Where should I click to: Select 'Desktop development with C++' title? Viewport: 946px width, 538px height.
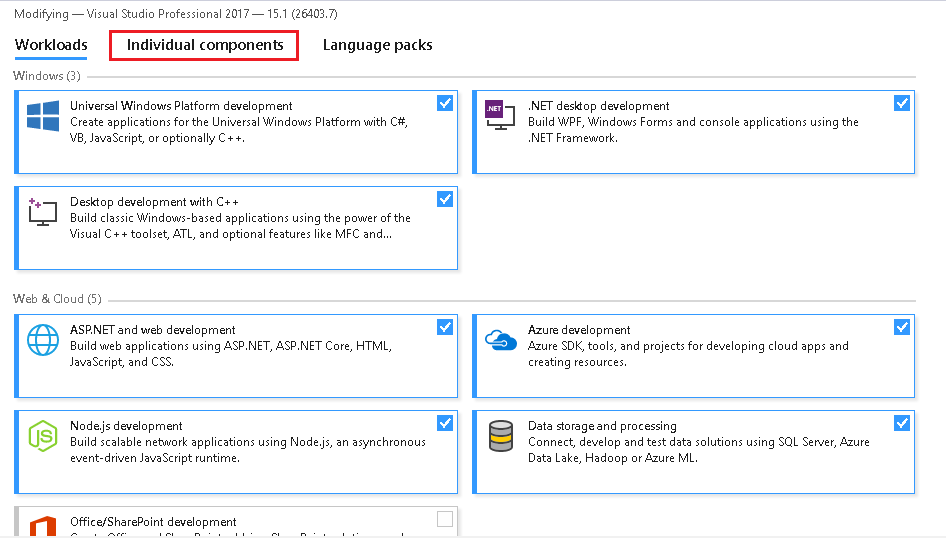coord(154,202)
